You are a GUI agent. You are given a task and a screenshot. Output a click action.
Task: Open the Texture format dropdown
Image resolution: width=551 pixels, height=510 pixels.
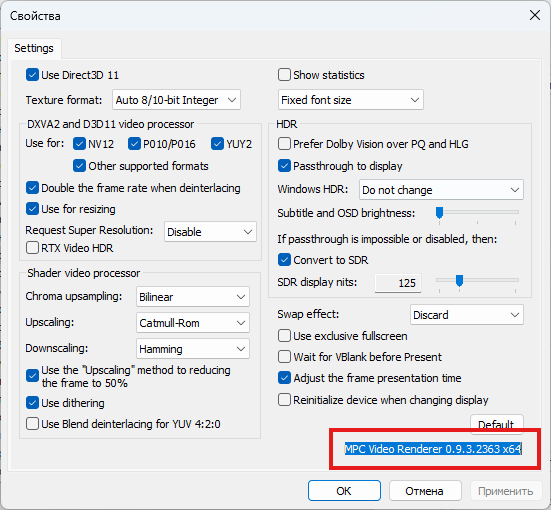[x=176, y=100]
